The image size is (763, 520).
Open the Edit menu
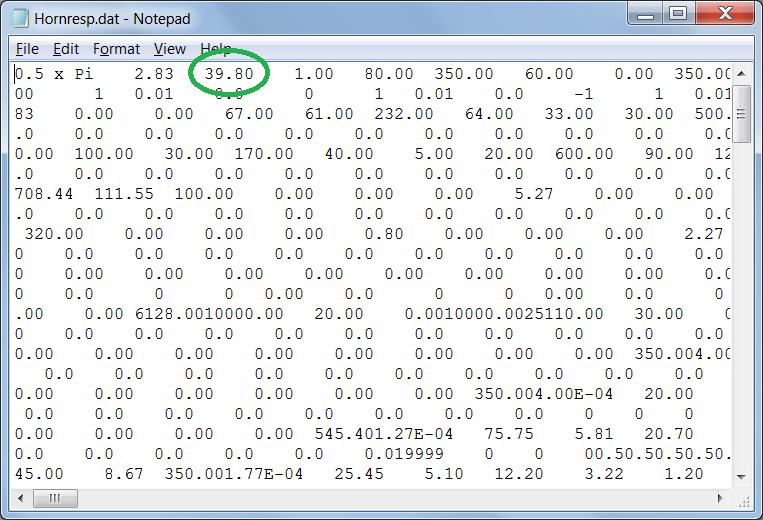[66, 49]
